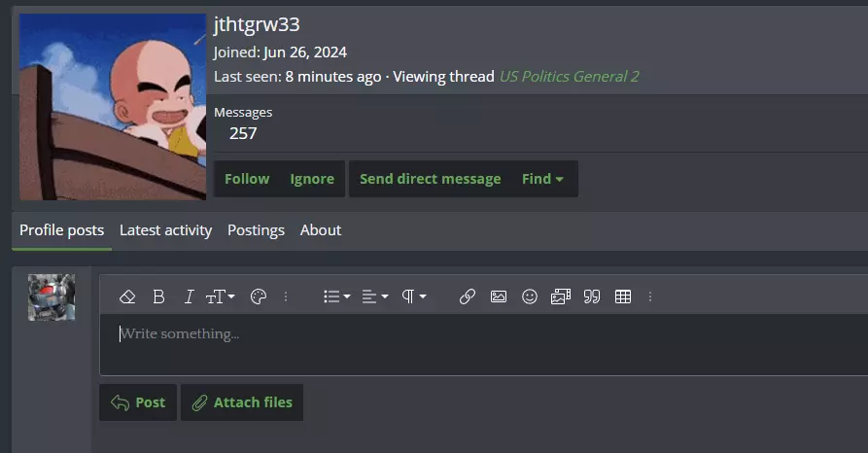This screenshot has width=868, height=453.
Task: Expand the list options dropdown
Action: [336, 296]
